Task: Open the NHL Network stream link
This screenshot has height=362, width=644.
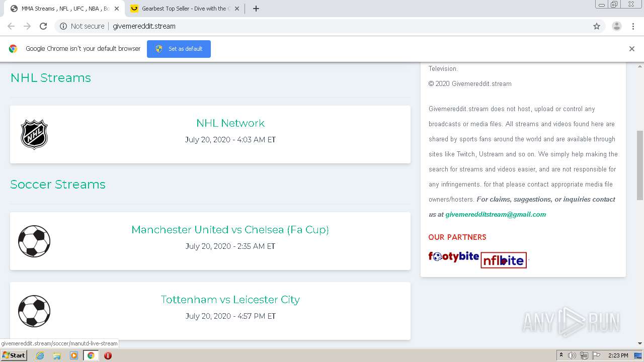Action: (x=230, y=123)
